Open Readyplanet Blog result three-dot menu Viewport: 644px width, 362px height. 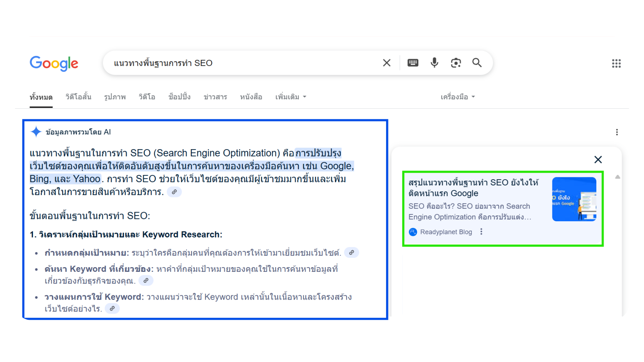[481, 232]
